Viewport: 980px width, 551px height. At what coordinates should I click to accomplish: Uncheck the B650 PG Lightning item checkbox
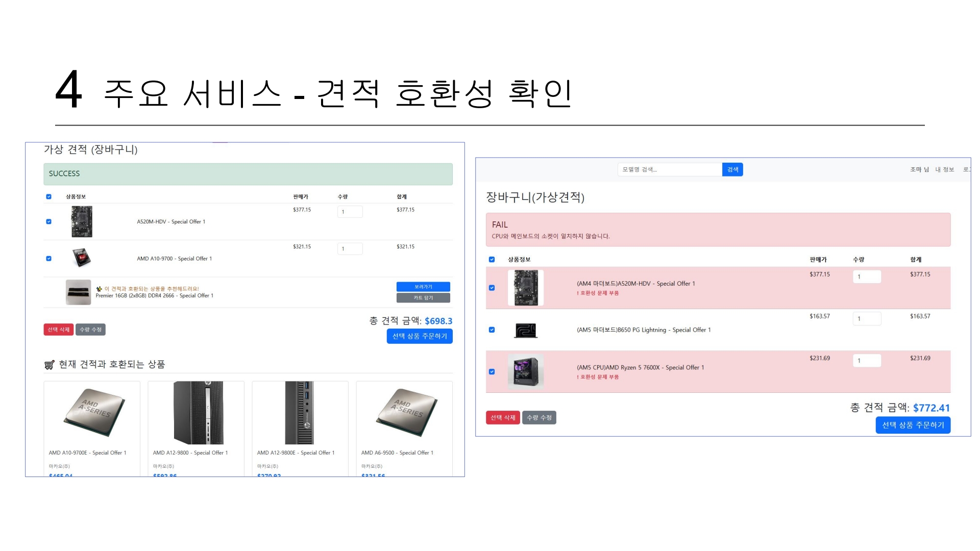492,330
